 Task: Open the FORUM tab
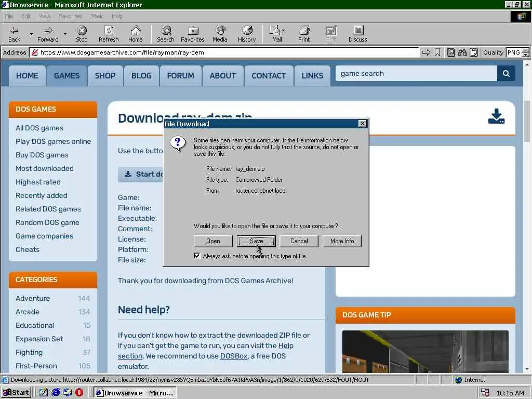pyautogui.click(x=180, y=76)
